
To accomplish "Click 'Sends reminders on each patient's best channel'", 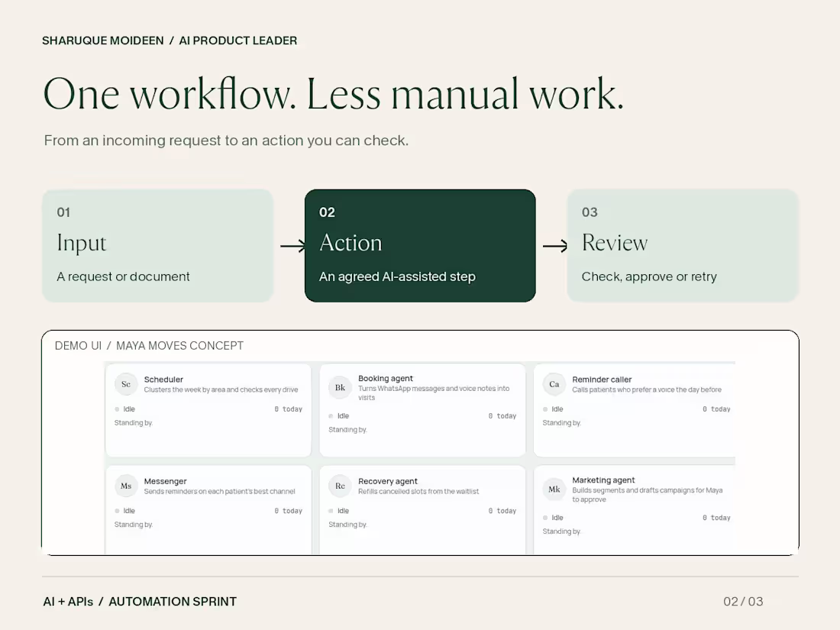I will pos(220,491).
